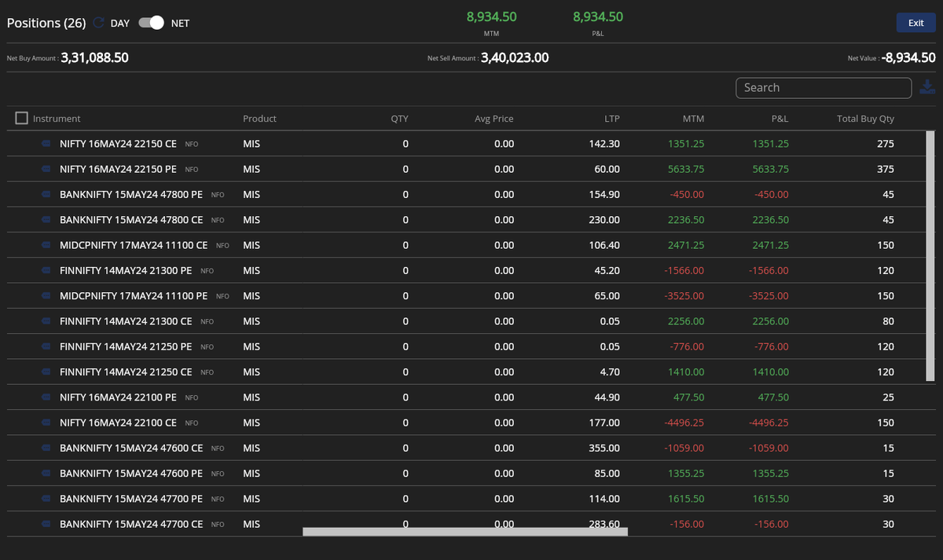The width and height of the screenshot is (943, 560).
Task: Click the tag icon for FINNIFTY 14MAY24 21300 CE
Action: tap(46, 321)
